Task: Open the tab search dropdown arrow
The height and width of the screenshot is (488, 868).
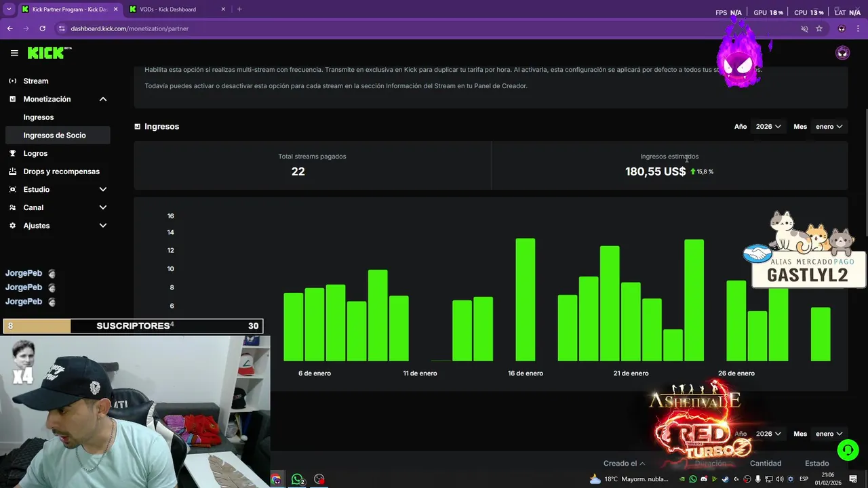Action: pyautogui.click(x=9, y=9)
